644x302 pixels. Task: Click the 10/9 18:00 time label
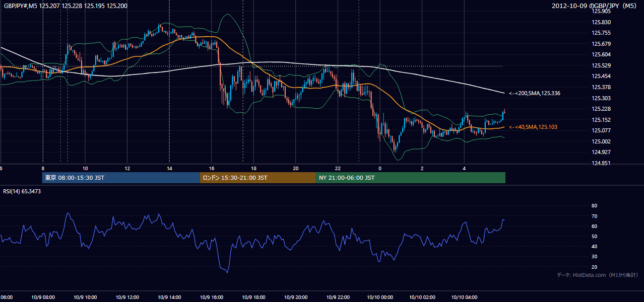[253, 297]
